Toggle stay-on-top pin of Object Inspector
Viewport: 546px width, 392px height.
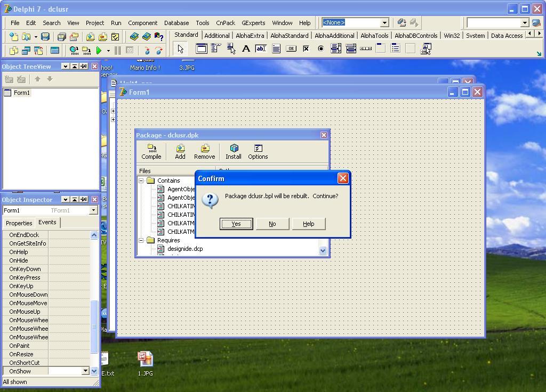point(84,199)
